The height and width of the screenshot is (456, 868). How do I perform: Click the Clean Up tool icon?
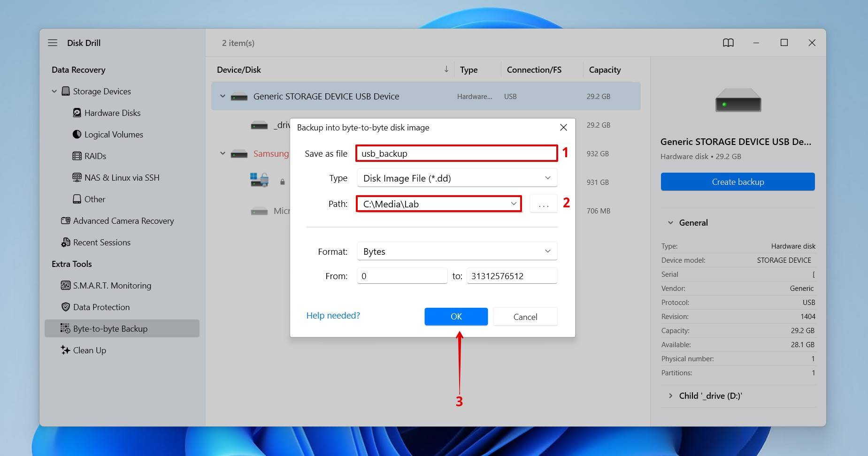pos(64,350)
